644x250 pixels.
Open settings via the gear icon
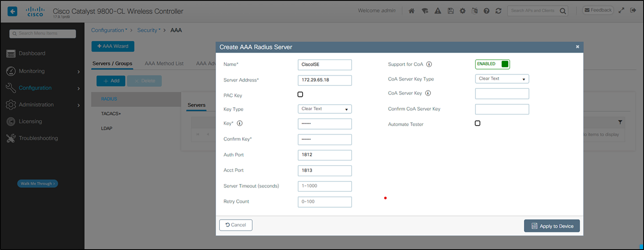[463, 11]
